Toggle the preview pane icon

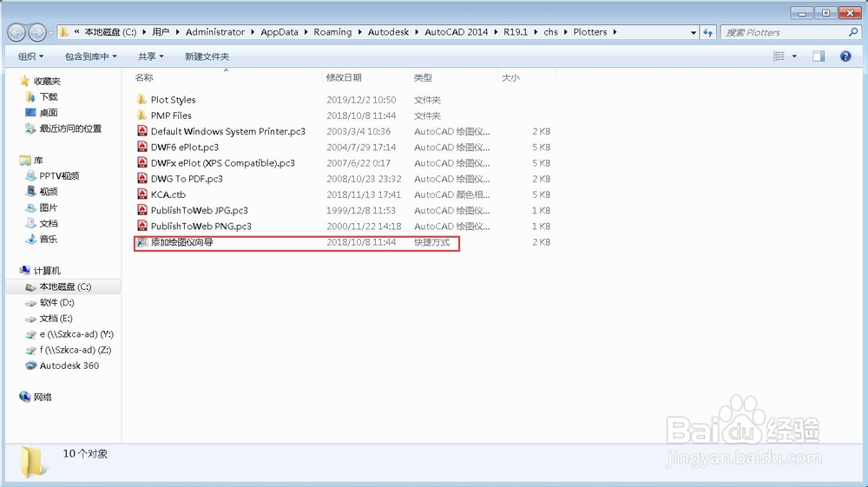(819, 56)
